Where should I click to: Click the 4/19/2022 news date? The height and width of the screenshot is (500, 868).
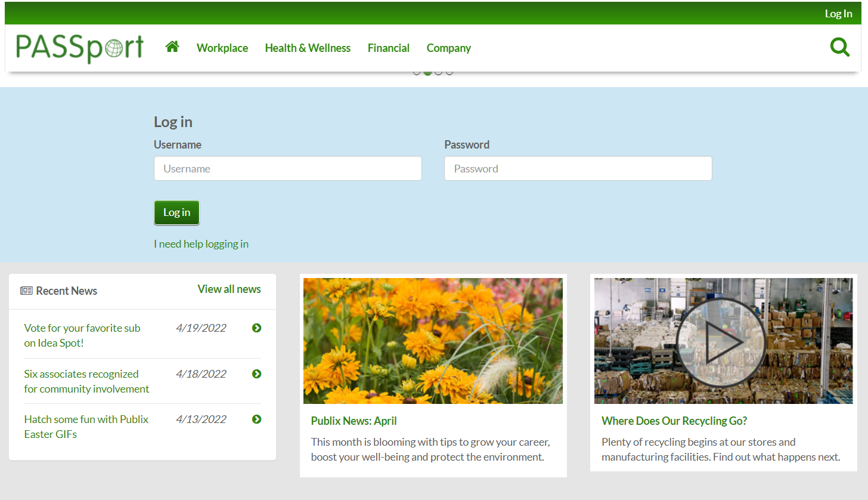coord(201,328)
